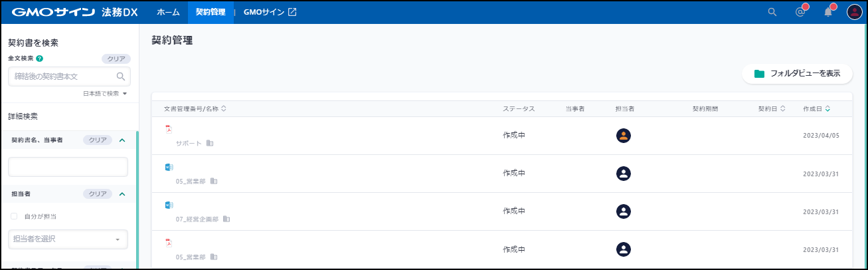Open the bell notifications icon
868x270 pixels.
click(828, 12)
